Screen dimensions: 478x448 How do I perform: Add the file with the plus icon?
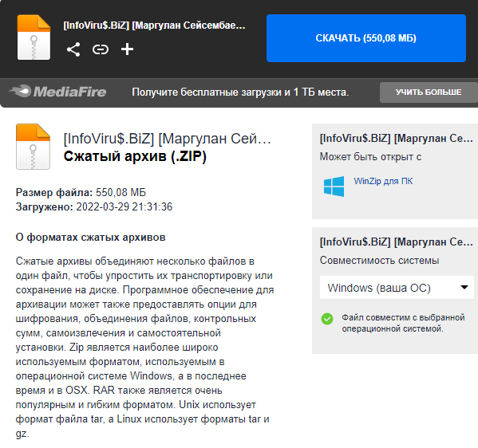click(127, 49)
